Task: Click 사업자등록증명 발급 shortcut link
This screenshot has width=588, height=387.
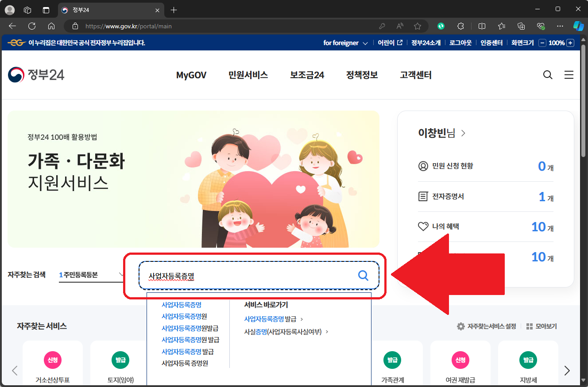Action: tap(274, 319)
